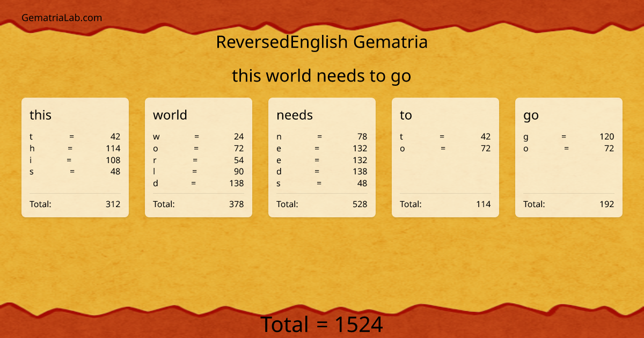Click the grand 'Total = 1524' text

(x=322, y=325)
